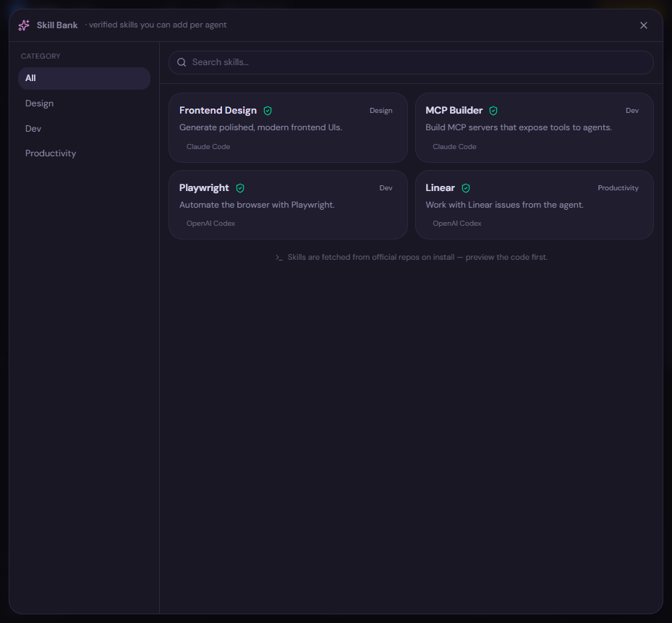672x623 pixels.
Task: Filter skills by Design category
Action: tap(84, 103)
